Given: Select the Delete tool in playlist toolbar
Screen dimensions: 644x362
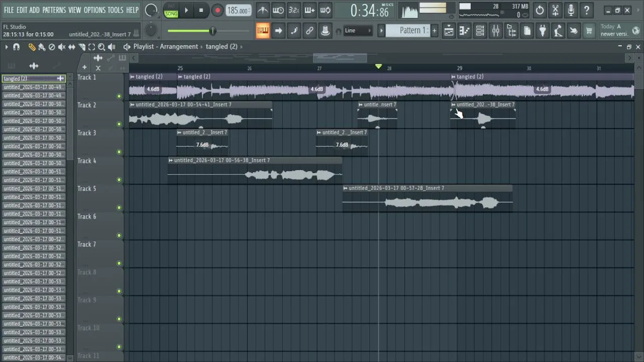Looking at the screenshot, I should (52, 47).
